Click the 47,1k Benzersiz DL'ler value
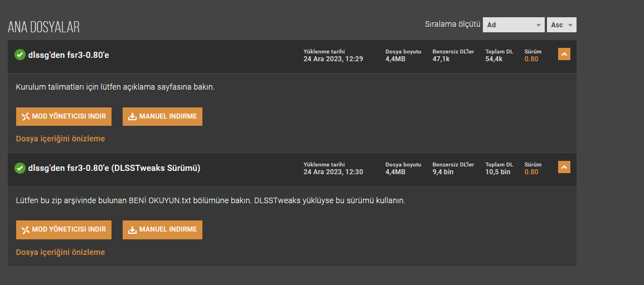This screenshot has height=285, width=644. (x=440, y=58)
